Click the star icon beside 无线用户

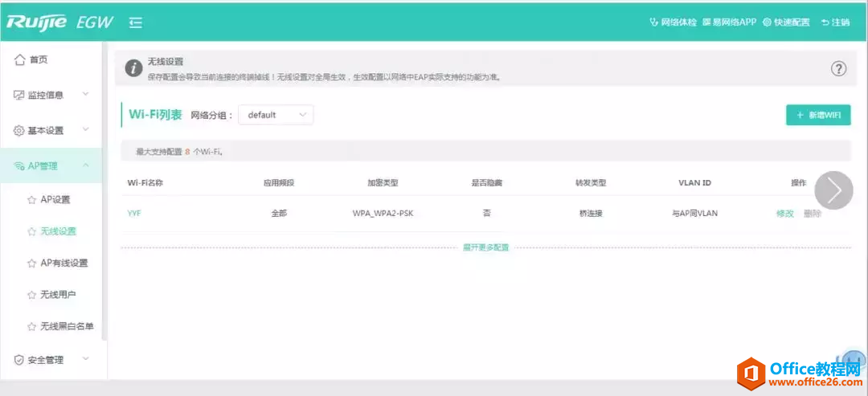click(x=32, y=295)
